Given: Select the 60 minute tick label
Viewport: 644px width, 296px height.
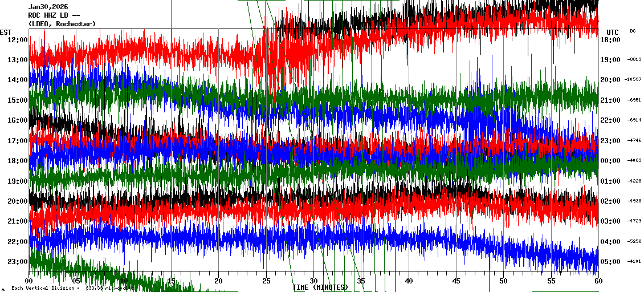Looking at the screenshot, I should [598, 281].
